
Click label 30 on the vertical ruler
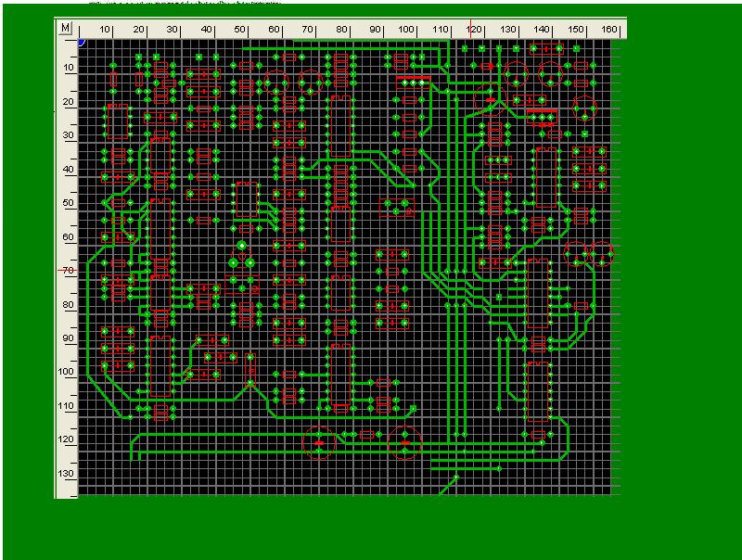click(69, 134)
